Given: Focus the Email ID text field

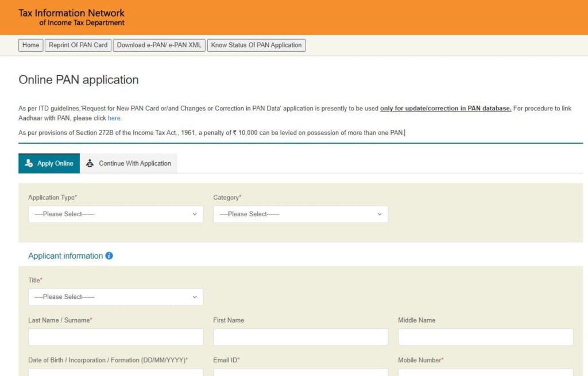Looking at the screenshot, I should [x=300, y=372].
